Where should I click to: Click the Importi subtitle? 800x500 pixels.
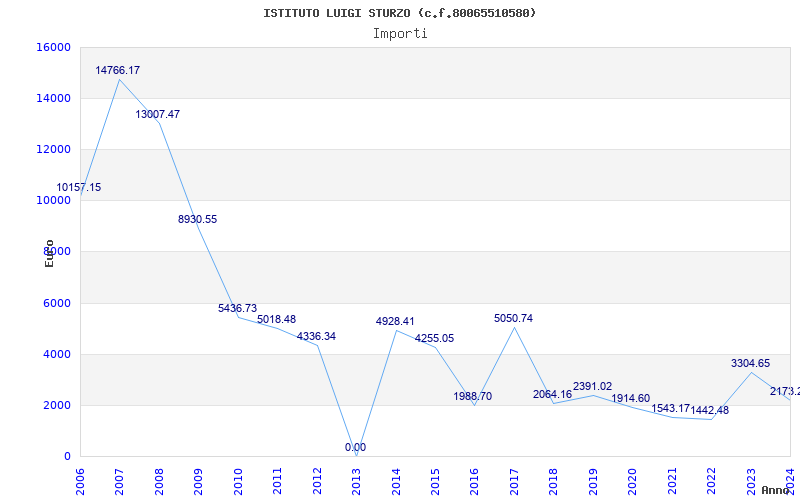pyautogui.click(x=400, y=34)
